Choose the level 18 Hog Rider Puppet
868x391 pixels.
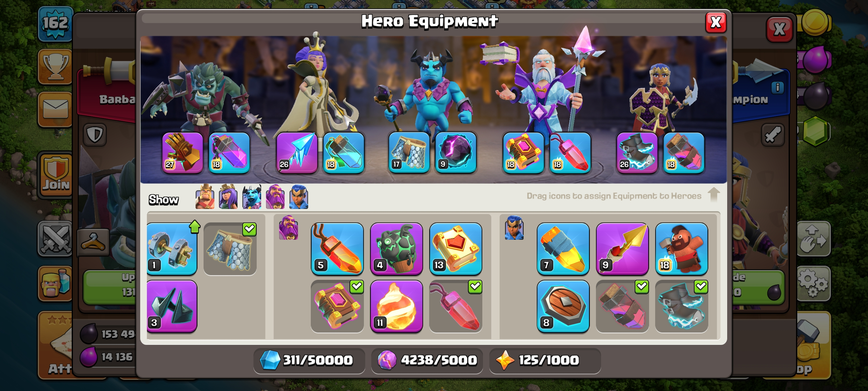point(681,248)
